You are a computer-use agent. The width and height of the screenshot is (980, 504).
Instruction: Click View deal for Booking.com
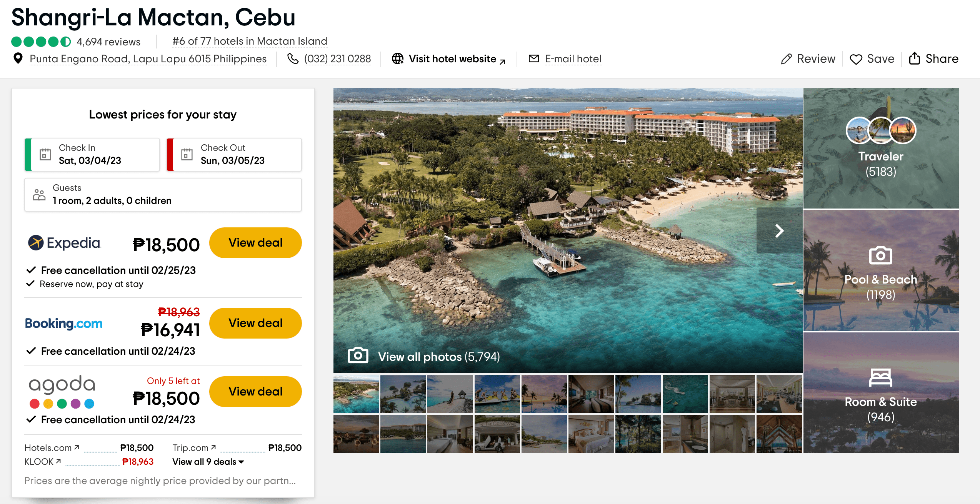[255, 323]
